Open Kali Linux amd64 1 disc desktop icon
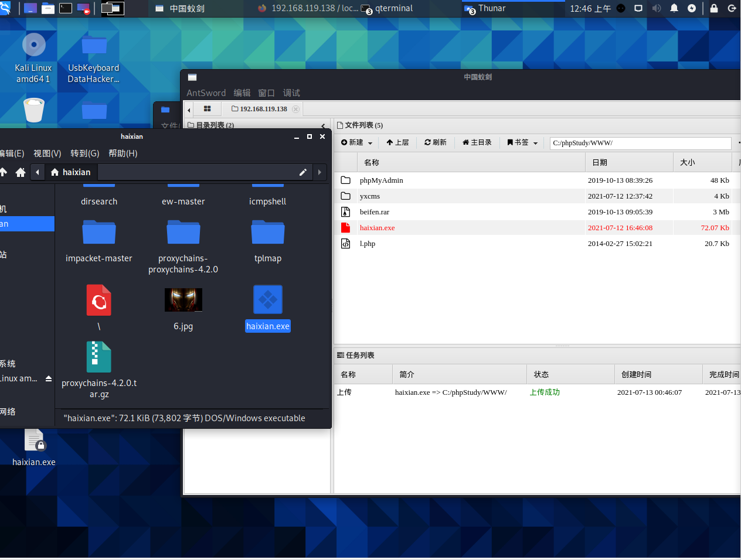This screenshot has height=560, width=741. [x=33, y=57]
